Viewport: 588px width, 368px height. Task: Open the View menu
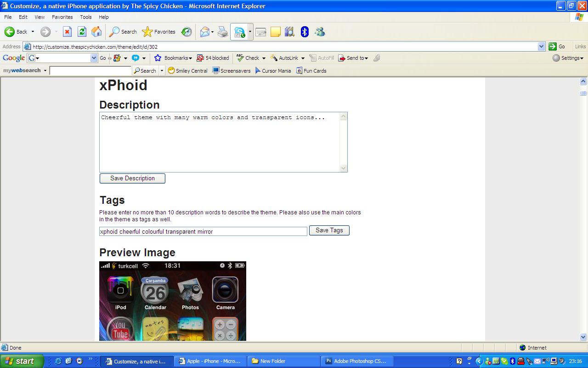coord(40,17)
